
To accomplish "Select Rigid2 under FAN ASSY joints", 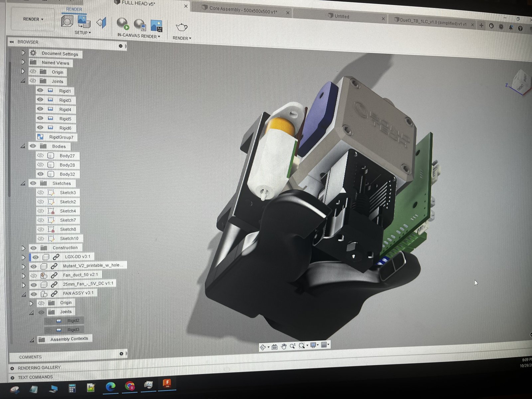I will pos(73,321).
